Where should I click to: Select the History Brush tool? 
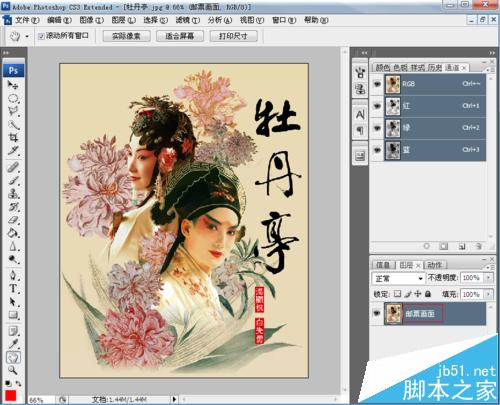[13, 207]
